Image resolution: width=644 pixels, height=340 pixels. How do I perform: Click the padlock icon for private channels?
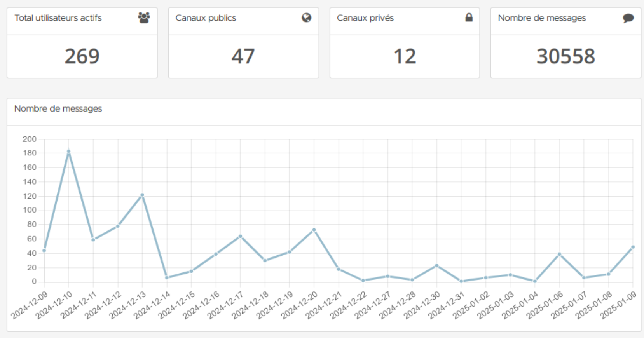pyautogui.click(x=469, y=17)
